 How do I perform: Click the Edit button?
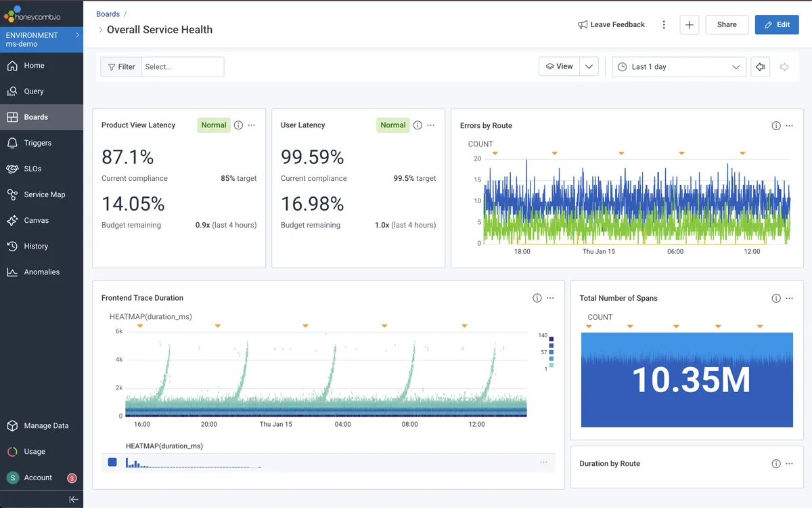[x=777, y=25]
